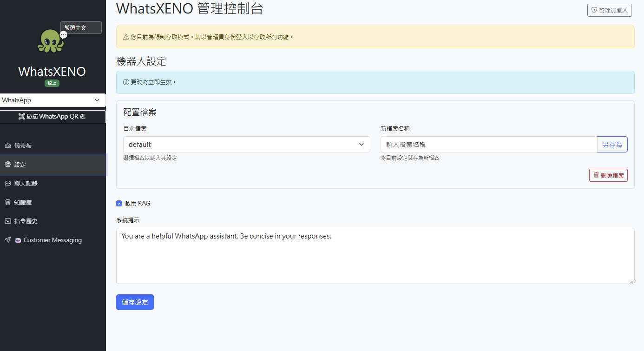
Task: Expand the WhatsApp channel dropdown
Action: (x=53, y=100)
